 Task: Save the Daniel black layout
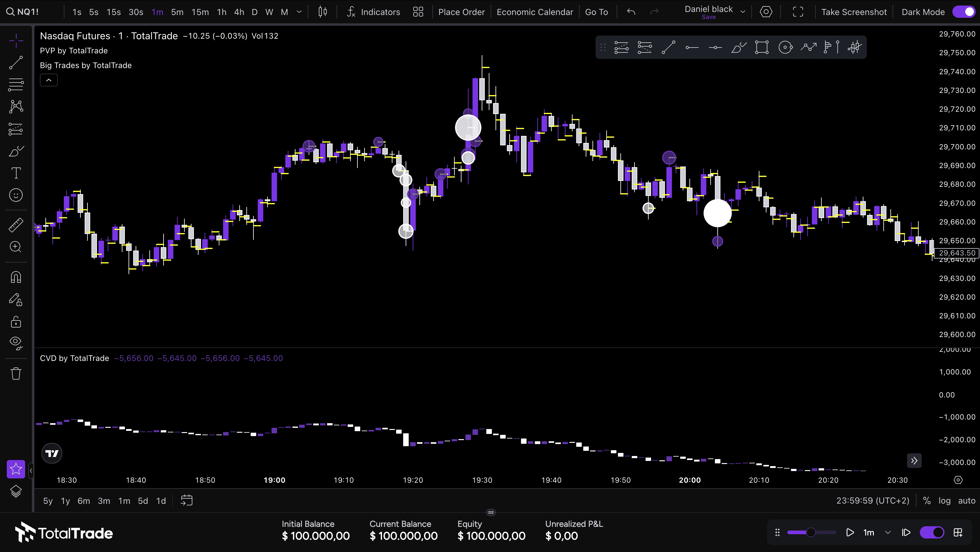(x=708, y=17)
